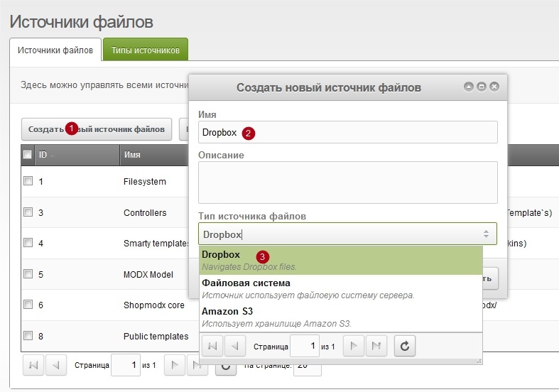
Task: Click the Filesystem name cell
Action: tap(145, 181)
